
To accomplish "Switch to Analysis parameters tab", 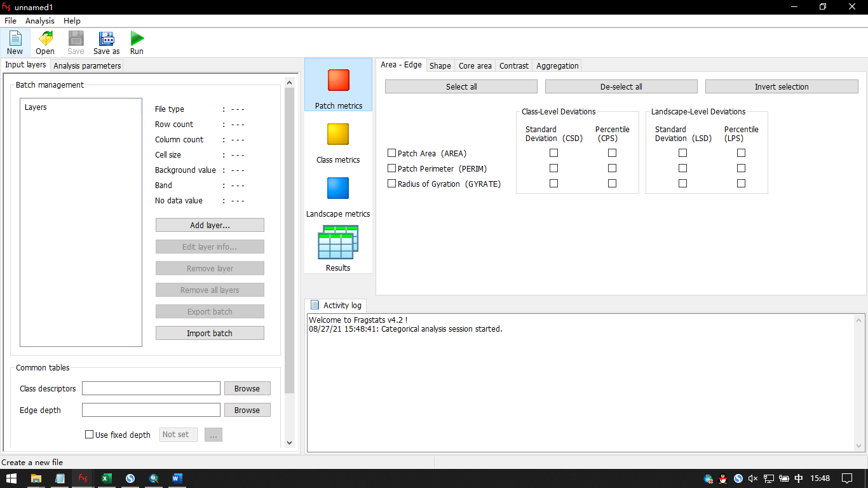I will pyautogui.click(x=87, y=65).
